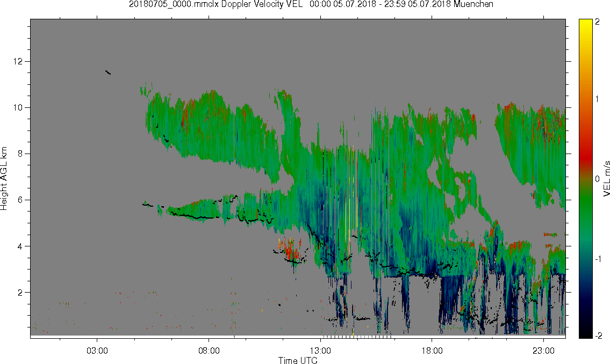Screen dimensions: 610x364
Task: Click the 13:00 time axis label
Action: [x=320, y=351]
